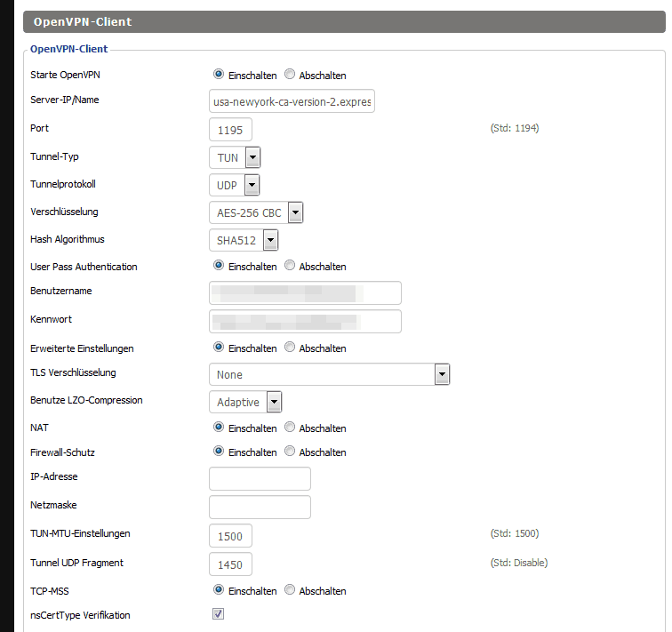This screenshot has height=632, width=672.
Task: Click the empty Netzmaske field
Action: click(x=260, y=507)
